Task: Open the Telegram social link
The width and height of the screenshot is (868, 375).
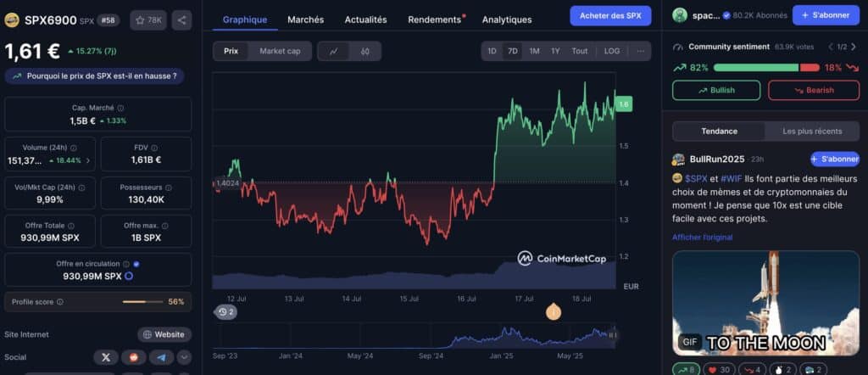Action: (161, 357)
